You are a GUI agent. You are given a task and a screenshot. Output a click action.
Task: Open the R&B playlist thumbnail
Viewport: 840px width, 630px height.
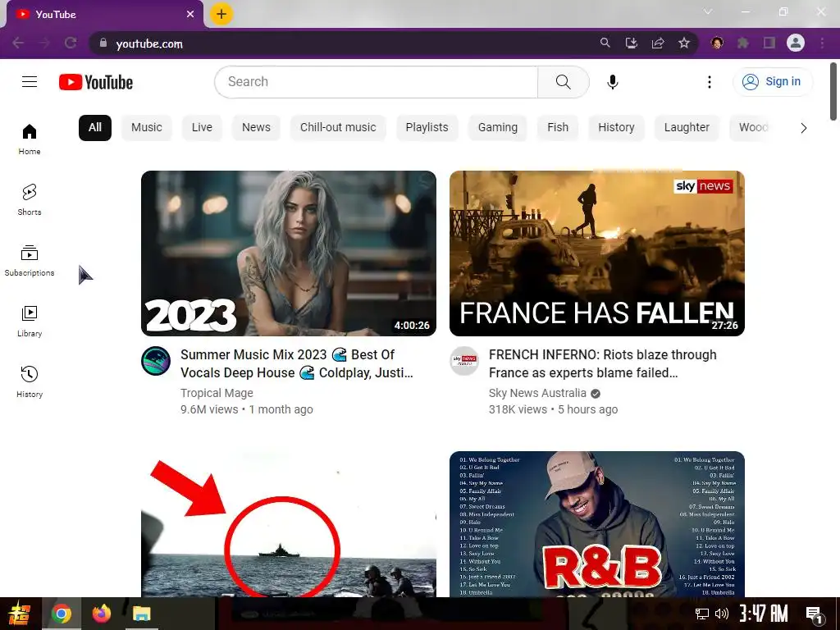point(597,524)
